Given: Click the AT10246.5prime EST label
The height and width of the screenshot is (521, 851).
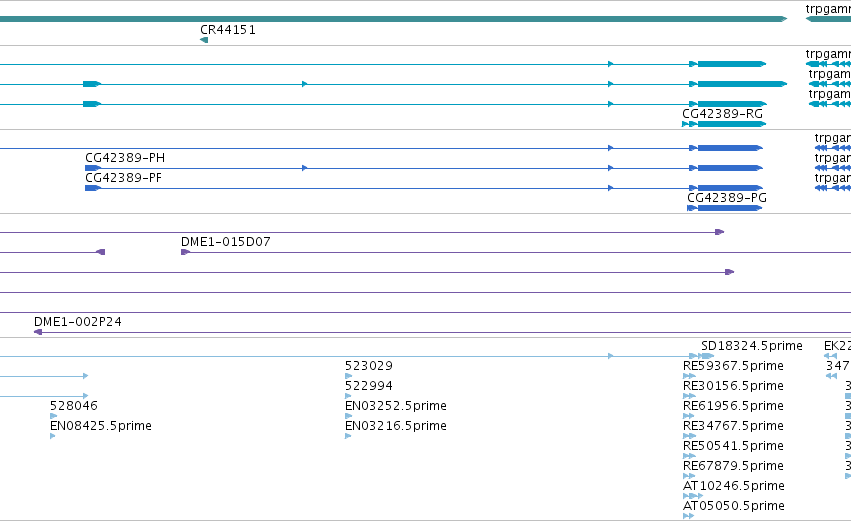Looking at the screenshot, I should click(734, 486).
